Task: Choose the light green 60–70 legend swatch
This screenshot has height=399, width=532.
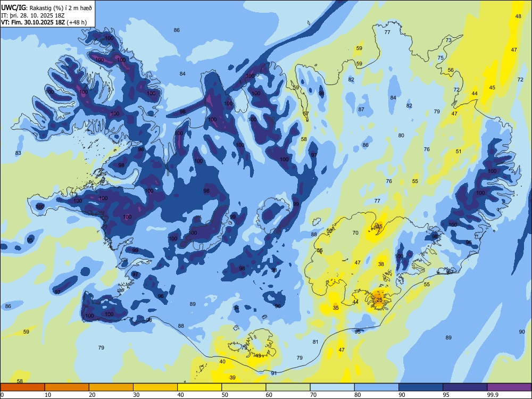Action: (288, 387)
